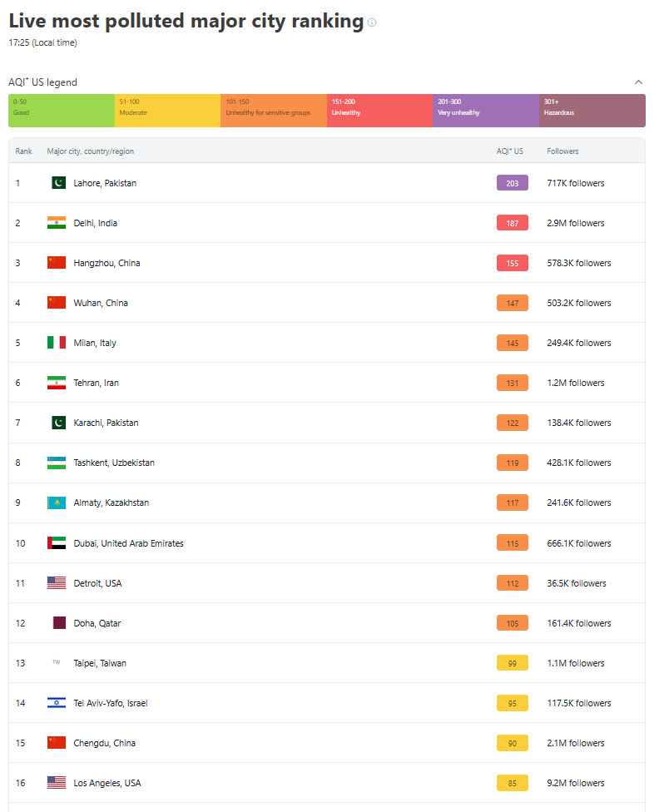Click the Iran flag beside Tehran
Image resolution: width=659 pixels, height=812 pixels.
tap(57, 383)
